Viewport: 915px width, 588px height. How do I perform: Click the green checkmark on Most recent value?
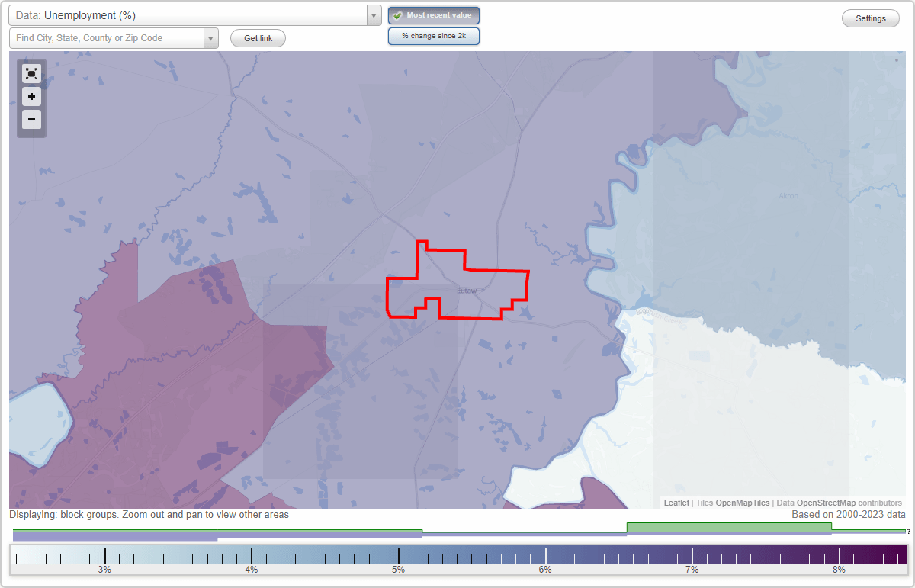coord(398,14)
